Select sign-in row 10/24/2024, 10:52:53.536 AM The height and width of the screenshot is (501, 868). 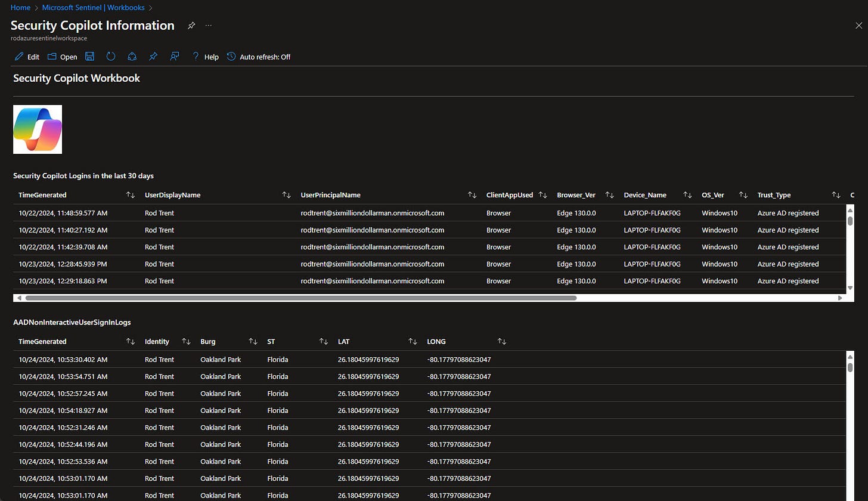coord(429,462)
